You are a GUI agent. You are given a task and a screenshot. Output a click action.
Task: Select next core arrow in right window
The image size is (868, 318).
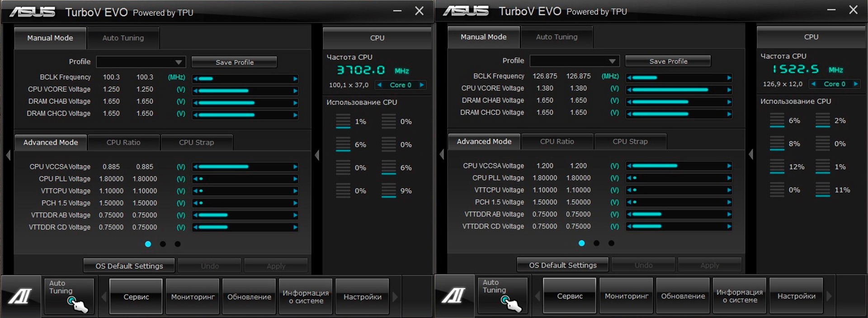[856, 84]
